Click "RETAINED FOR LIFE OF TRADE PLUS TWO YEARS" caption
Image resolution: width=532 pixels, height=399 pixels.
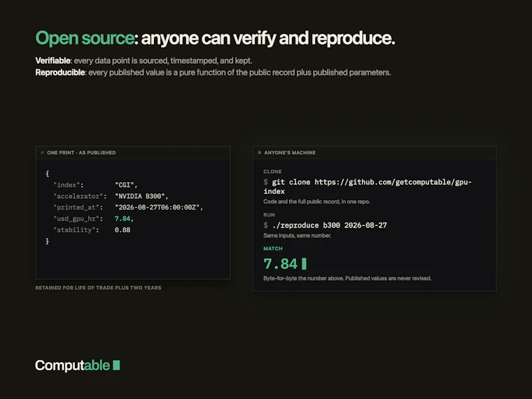(99, 288)
